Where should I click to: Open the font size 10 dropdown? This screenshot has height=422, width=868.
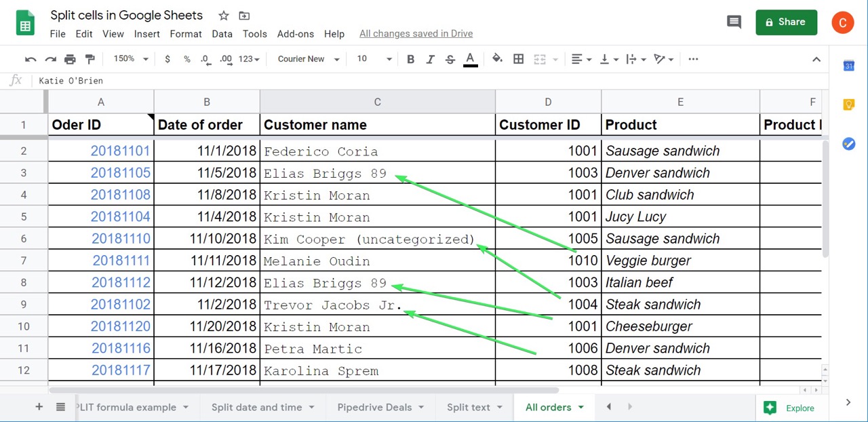pyautogui.click(x=374, y=60)
